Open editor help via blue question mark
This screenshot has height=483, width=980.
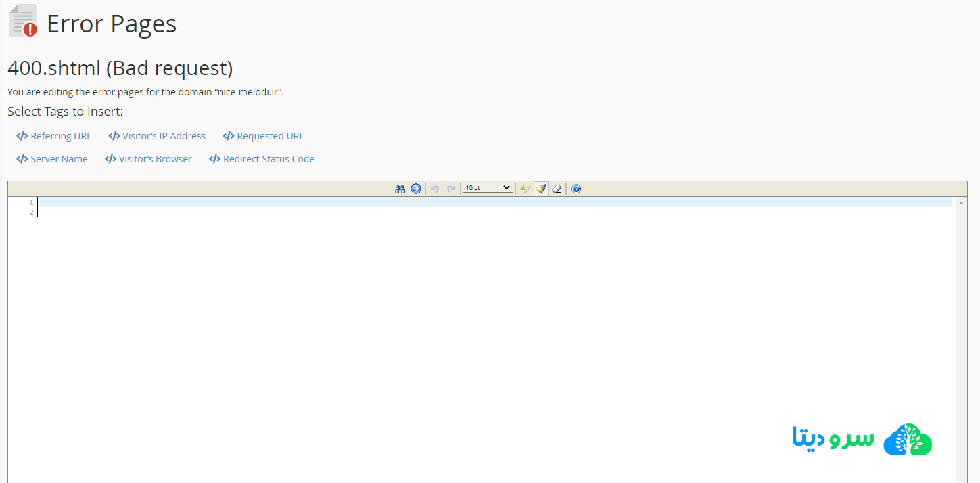576,189
